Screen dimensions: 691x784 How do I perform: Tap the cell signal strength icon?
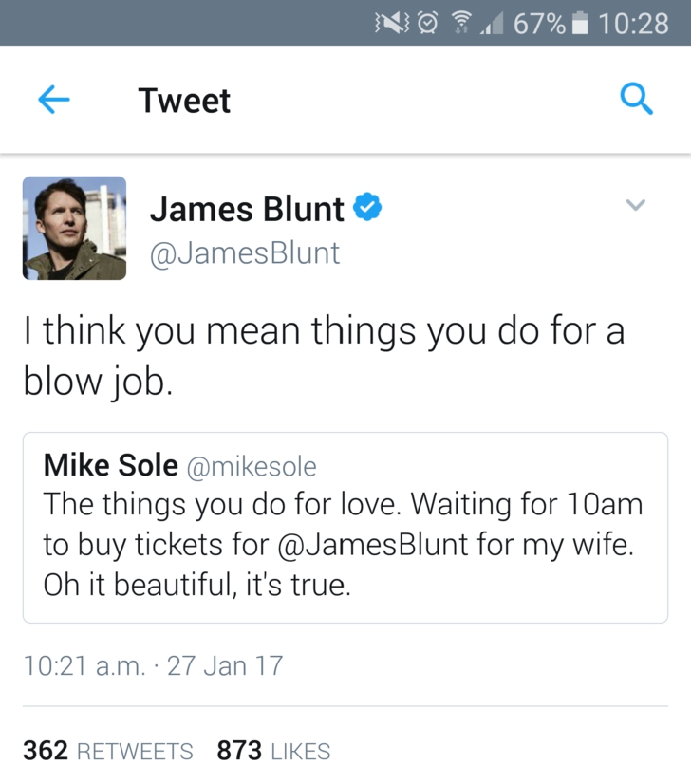click(x=493, y=24)
